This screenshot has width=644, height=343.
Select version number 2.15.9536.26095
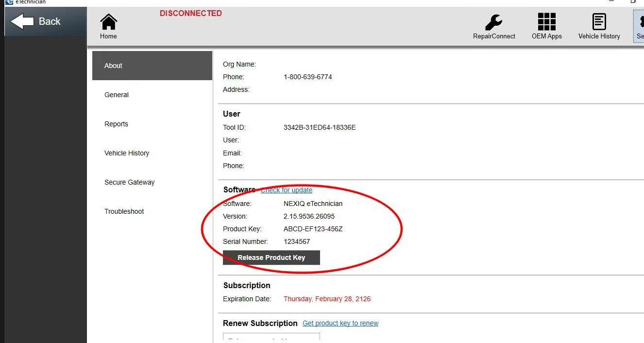point(309,216)
